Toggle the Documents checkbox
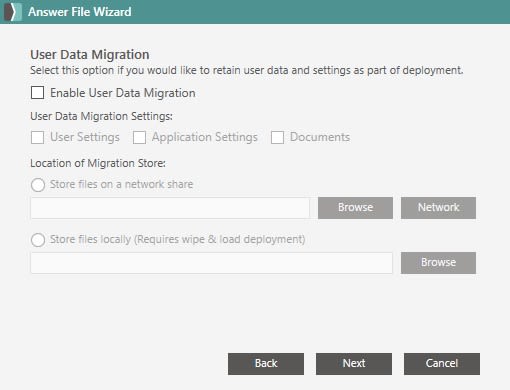The height and width of the screenshot is (390, 510). point(277,137)
